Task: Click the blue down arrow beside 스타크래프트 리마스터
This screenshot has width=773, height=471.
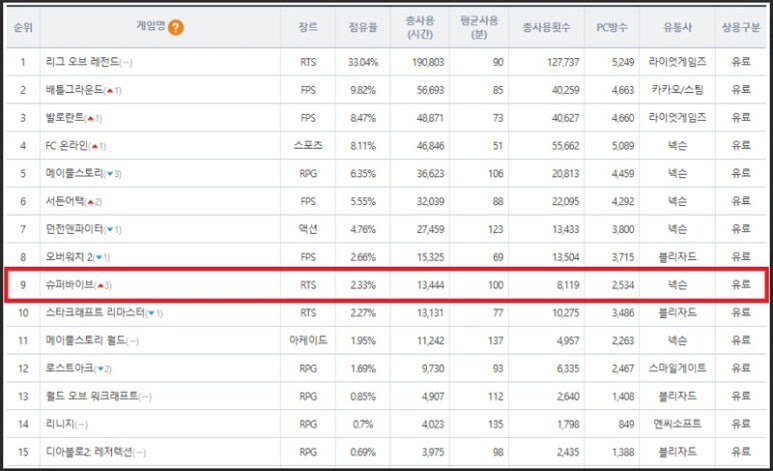Action: (151, 314)
